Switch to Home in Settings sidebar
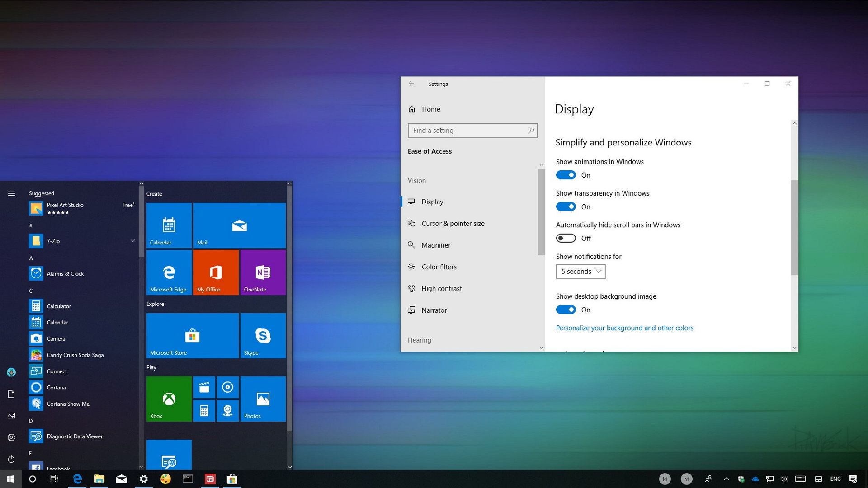The image size is (868, 488). tap(430, 109)
